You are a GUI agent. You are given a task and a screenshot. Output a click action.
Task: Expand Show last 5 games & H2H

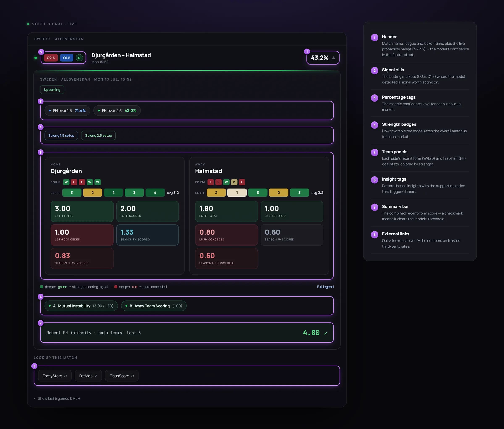pos(57,398)
